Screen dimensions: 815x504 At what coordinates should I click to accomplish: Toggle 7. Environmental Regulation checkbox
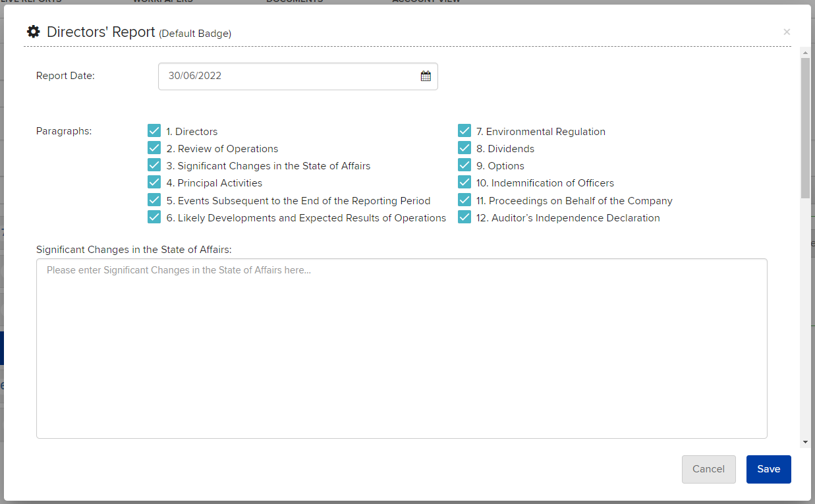point(464,130)
